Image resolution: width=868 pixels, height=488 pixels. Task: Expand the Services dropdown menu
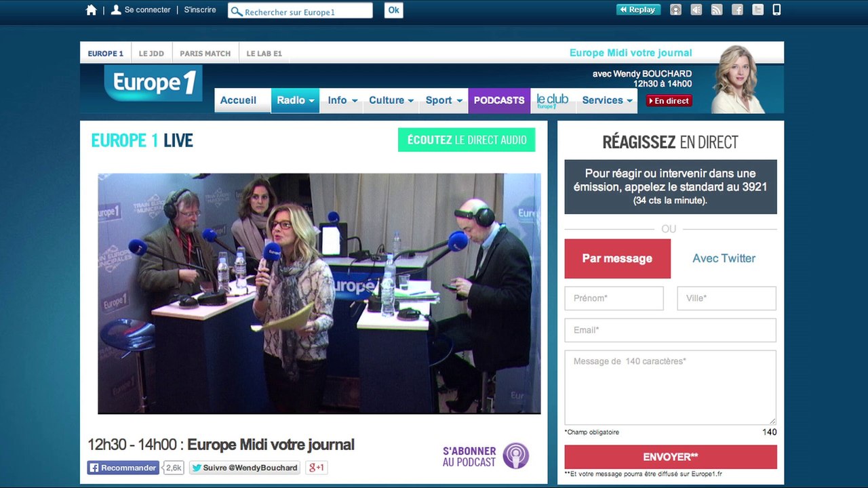(607, 100)
